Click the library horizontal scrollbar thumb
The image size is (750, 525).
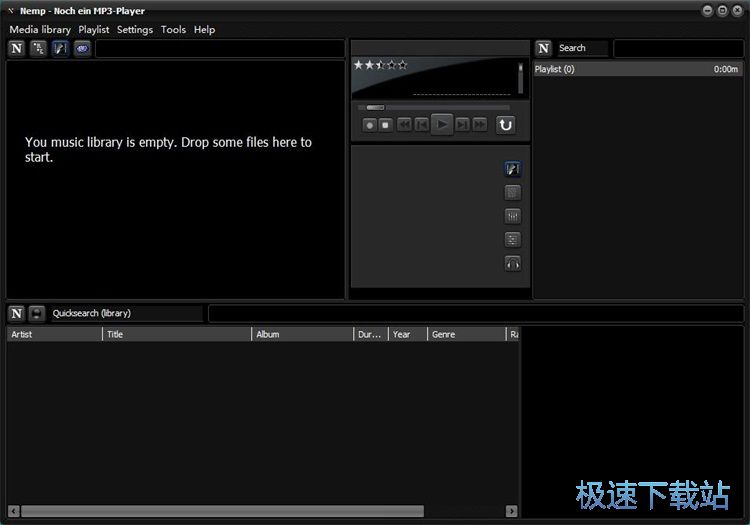222,511
